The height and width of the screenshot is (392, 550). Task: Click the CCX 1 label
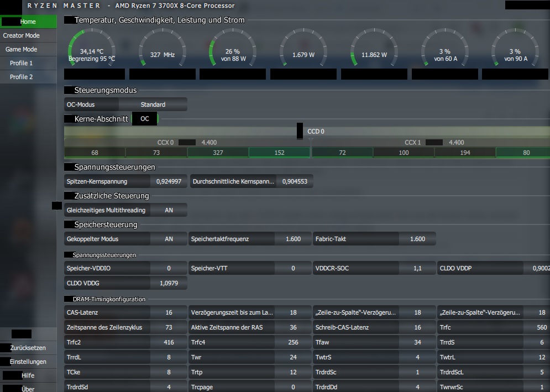tap(412, 143)
